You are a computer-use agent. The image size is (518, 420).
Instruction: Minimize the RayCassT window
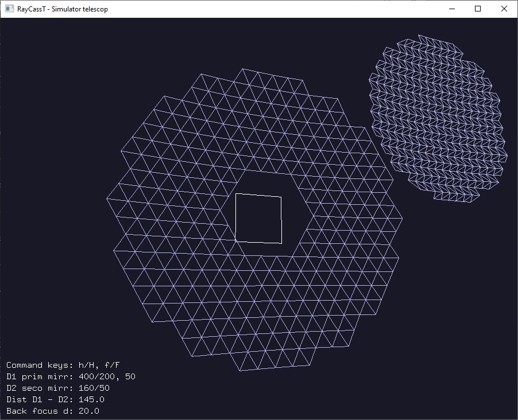[452, 9]
